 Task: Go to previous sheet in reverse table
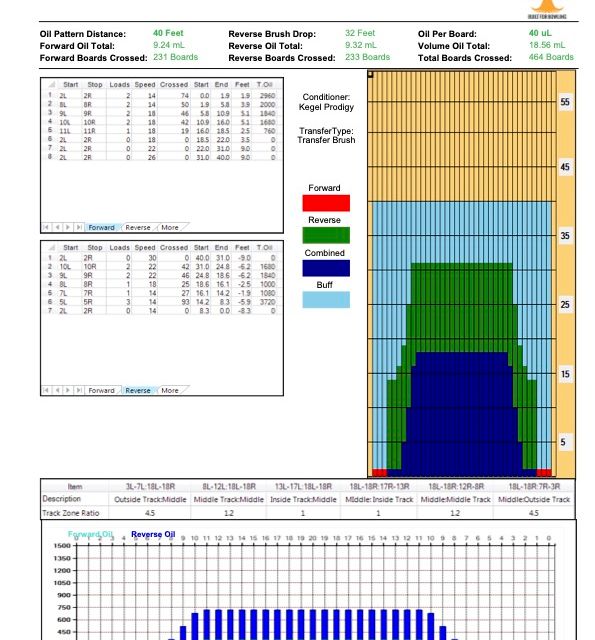[x=57, y=390]
